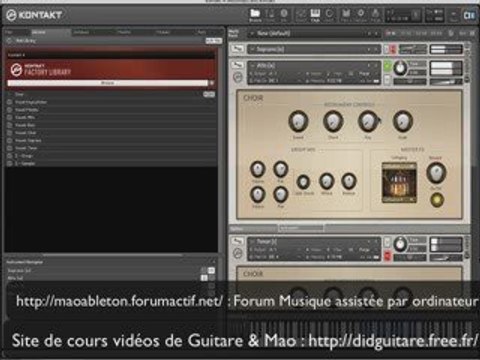Screen dimensions: 480x360
Task: Open the global Purge menu in the header
Action: click(x=375, y=15)
